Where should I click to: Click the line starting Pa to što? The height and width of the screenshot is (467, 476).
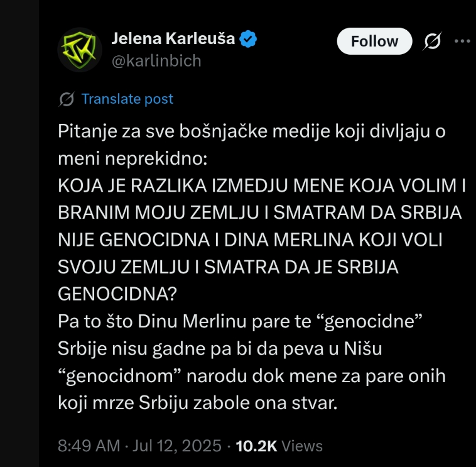coord(240,321)
